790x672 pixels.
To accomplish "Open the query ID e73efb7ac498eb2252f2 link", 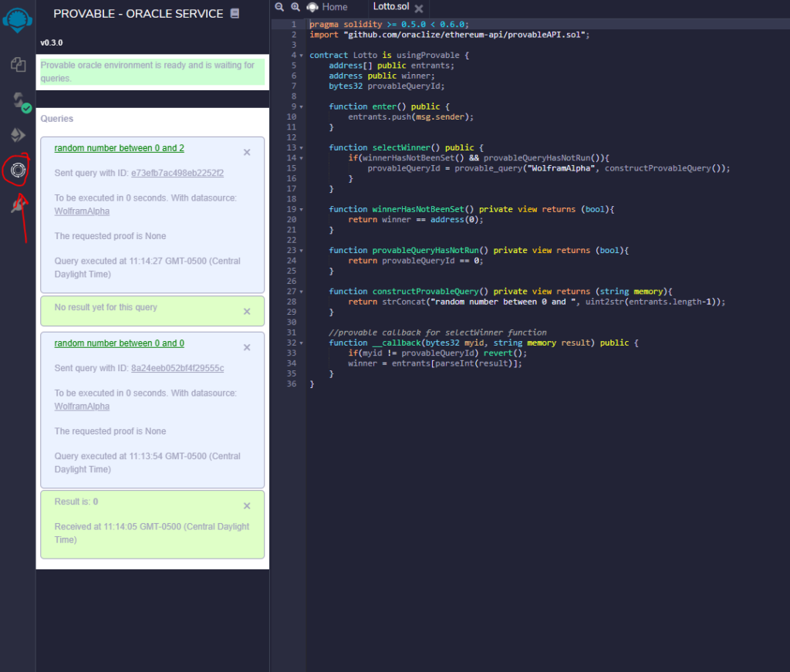I will pos(177,173).
